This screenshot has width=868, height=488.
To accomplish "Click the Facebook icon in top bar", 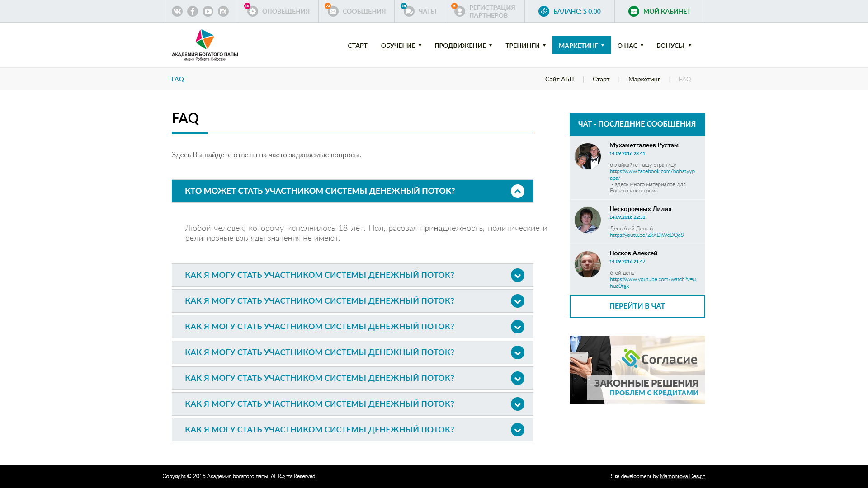I will 193,11.
